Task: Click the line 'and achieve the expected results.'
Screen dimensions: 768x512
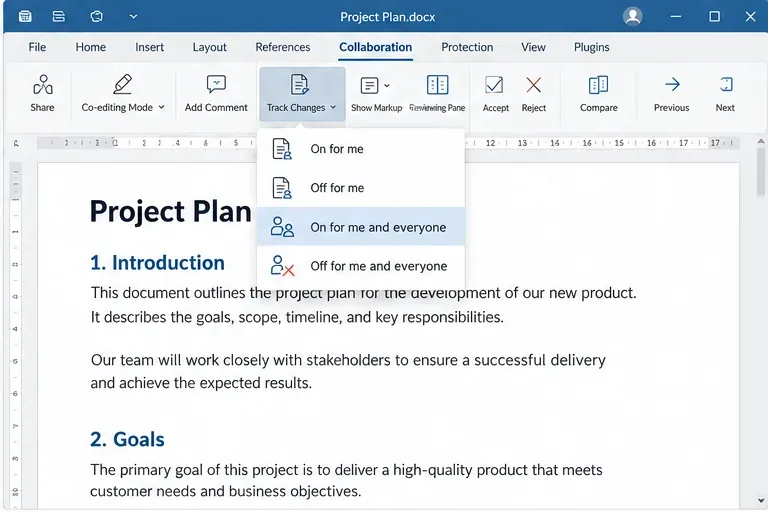Action: point(201,383)
